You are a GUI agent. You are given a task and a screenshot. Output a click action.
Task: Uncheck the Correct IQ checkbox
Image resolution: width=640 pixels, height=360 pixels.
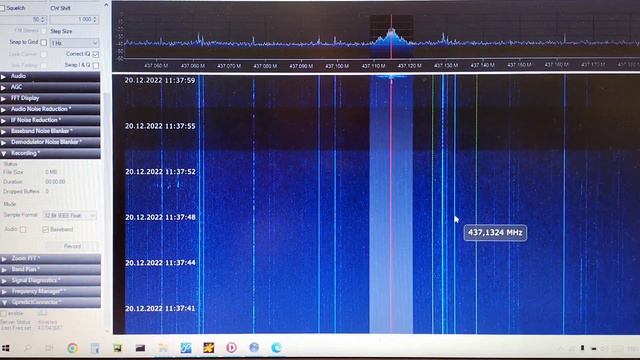click(96, 54)
